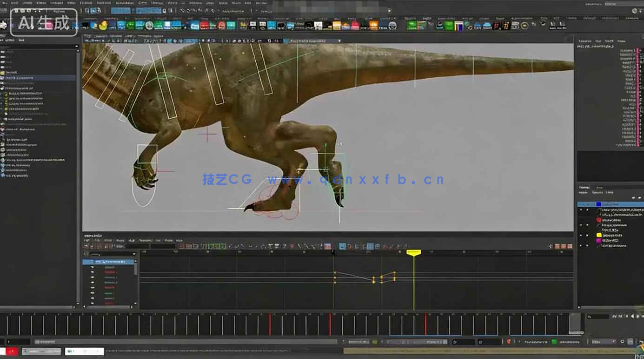Select the red shelf icon in the top shelf
The image size is (644, 359).
pos(204,26)
